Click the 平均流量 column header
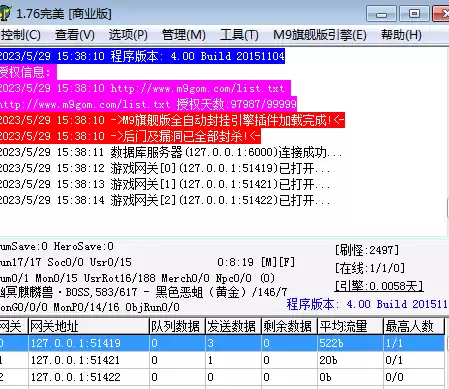 click(350, 326)
